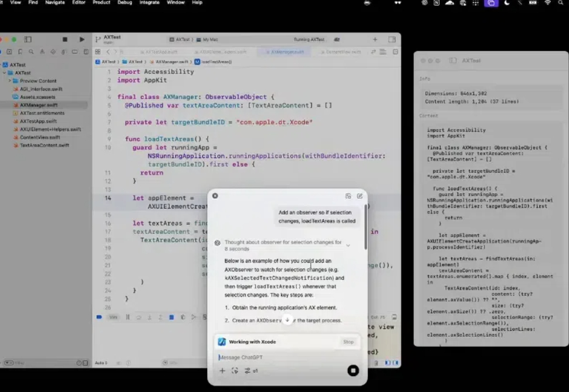Click Stop next to Working with Xcode
This screenshot has height=392, width=569.
coord(348,342)
